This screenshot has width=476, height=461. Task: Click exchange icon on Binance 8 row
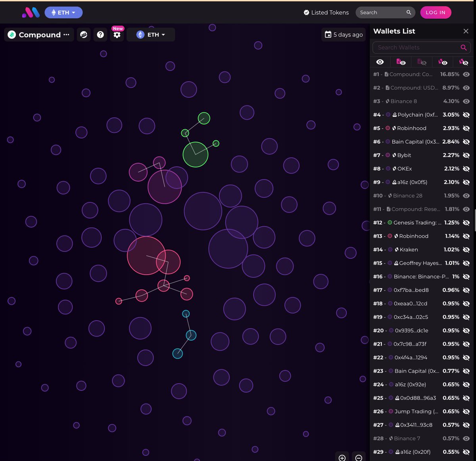pos(388,101)
